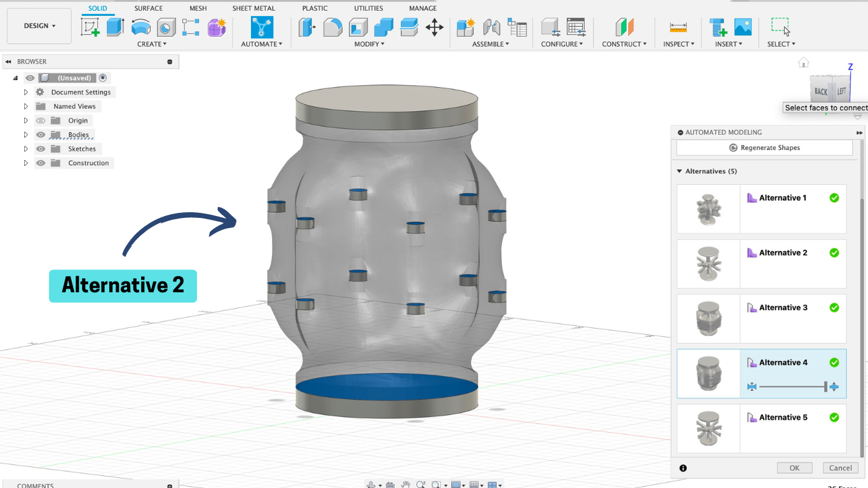Show the hidden Origin folder

tap(41, 121)
